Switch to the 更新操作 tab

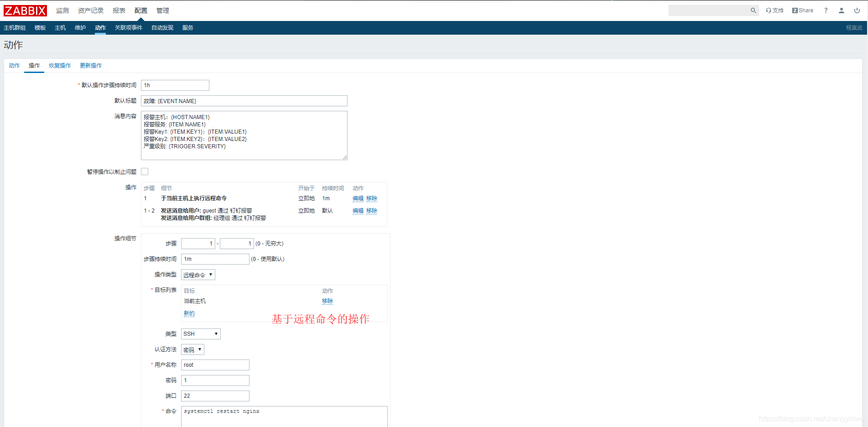(91, 66)
